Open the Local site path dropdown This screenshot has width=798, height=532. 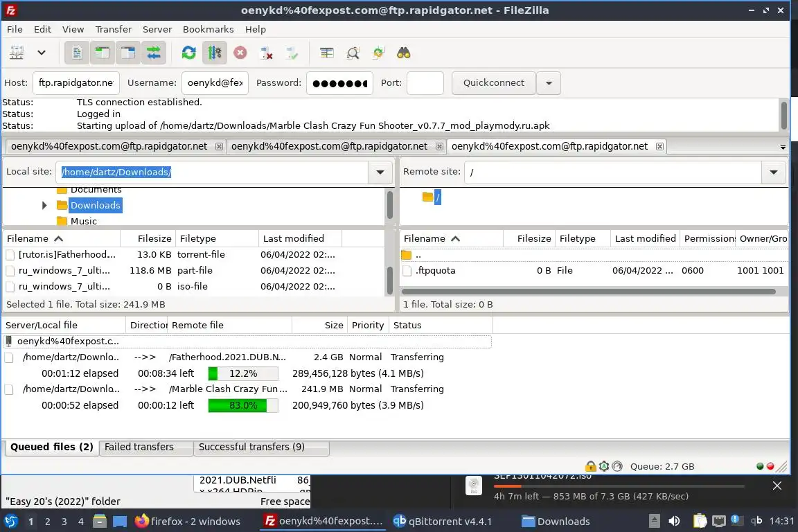coord(380,172)
